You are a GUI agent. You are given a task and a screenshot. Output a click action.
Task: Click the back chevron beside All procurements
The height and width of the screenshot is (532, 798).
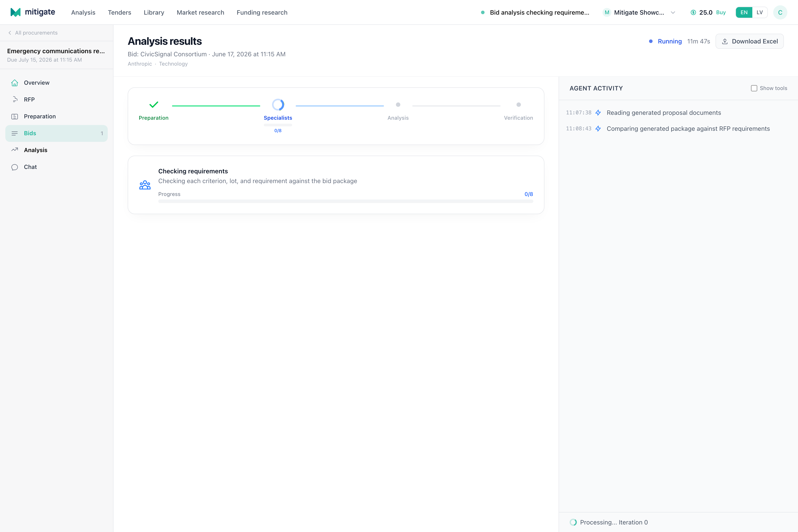[x=10, y=33]
